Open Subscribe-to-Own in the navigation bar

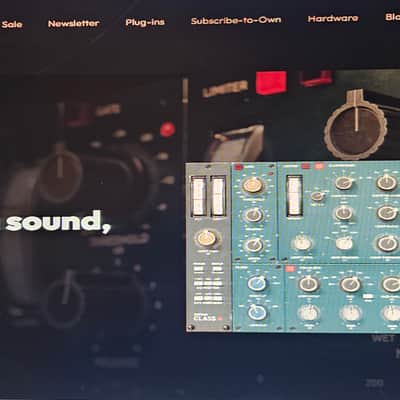pos(236,20)
